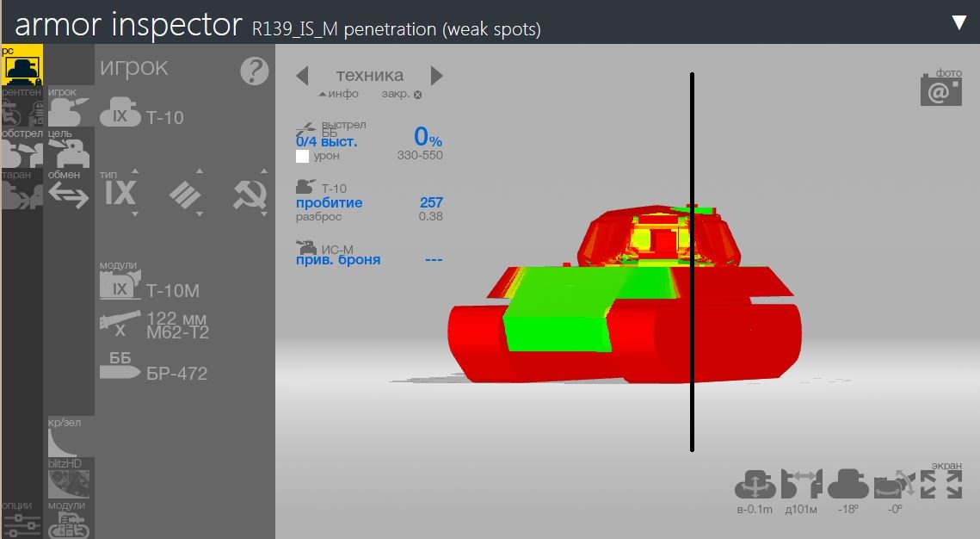The height and width of the screenshot is (539, 980).
Task: Open the опции options sliders icon
Action: [22, 519]
